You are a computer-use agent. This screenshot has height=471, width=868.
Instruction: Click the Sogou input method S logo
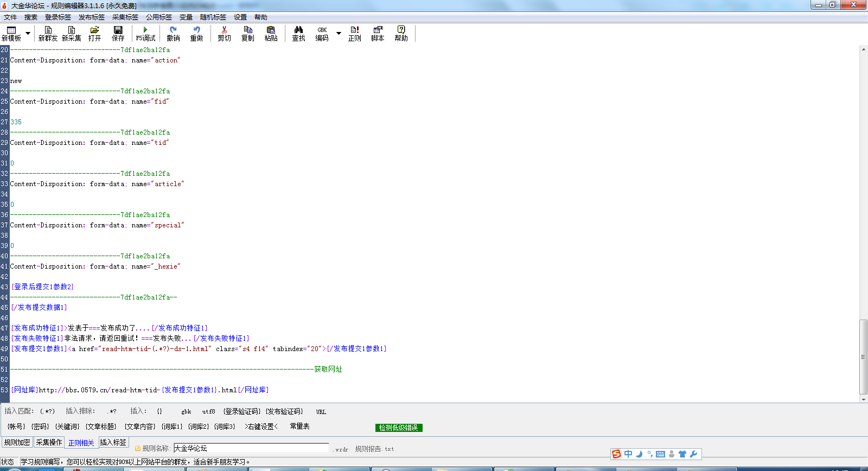(616, 454)
